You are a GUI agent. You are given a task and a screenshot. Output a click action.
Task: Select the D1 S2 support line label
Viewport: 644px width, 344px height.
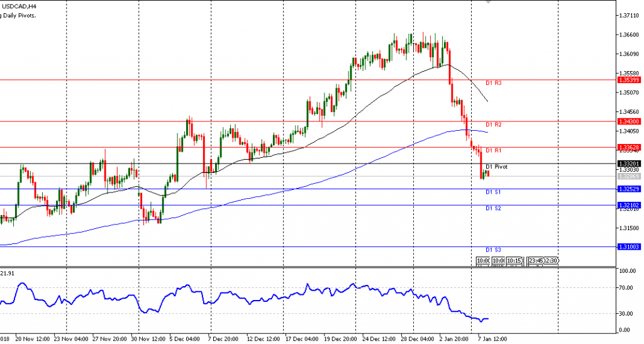point(493,208)
